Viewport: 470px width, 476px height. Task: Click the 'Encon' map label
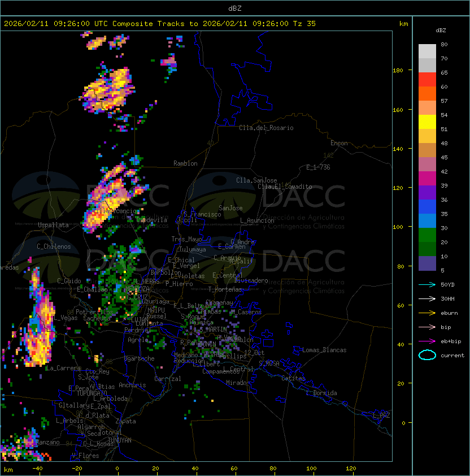(x=339, y=143)
